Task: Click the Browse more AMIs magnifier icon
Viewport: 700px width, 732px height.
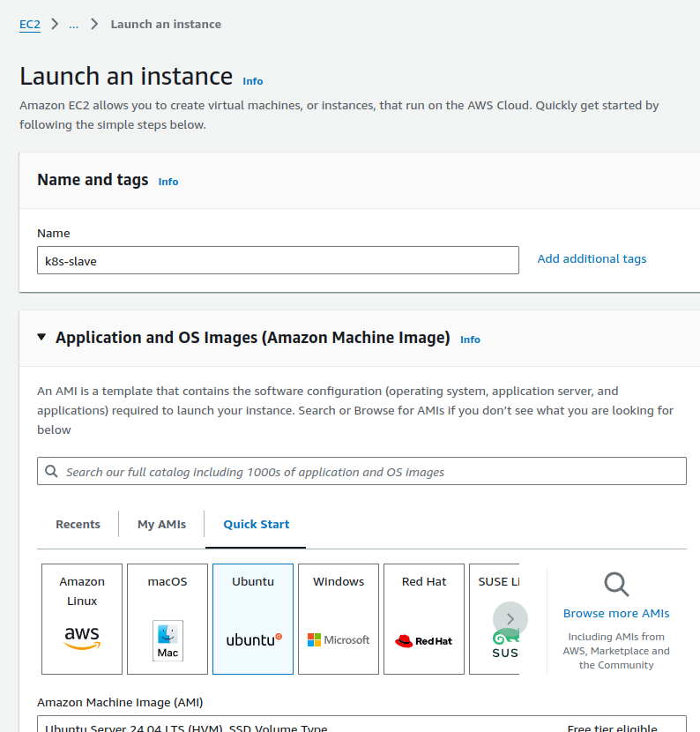Action: pos(616,584)
